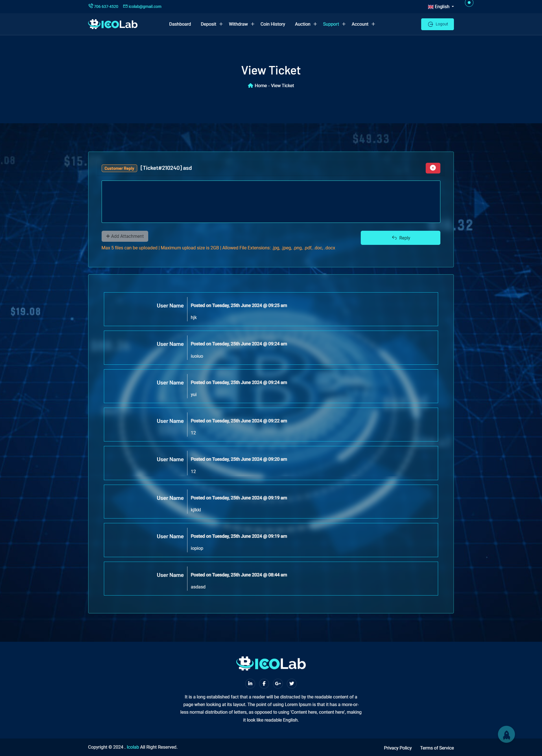The height and width of the screenshot is (756, 542).
Task: Click the home icon in breadcrumb
Action: [x=250, y=86]
